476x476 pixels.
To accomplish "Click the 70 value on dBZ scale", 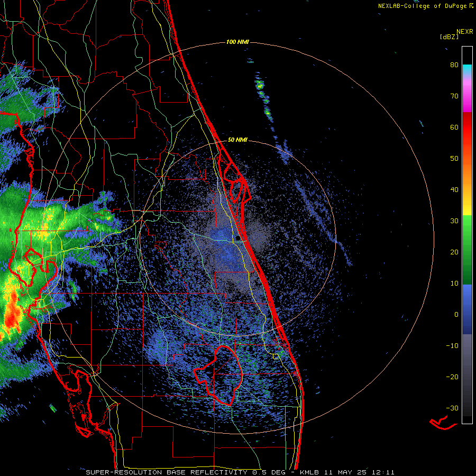I will [x=454, y=96].
